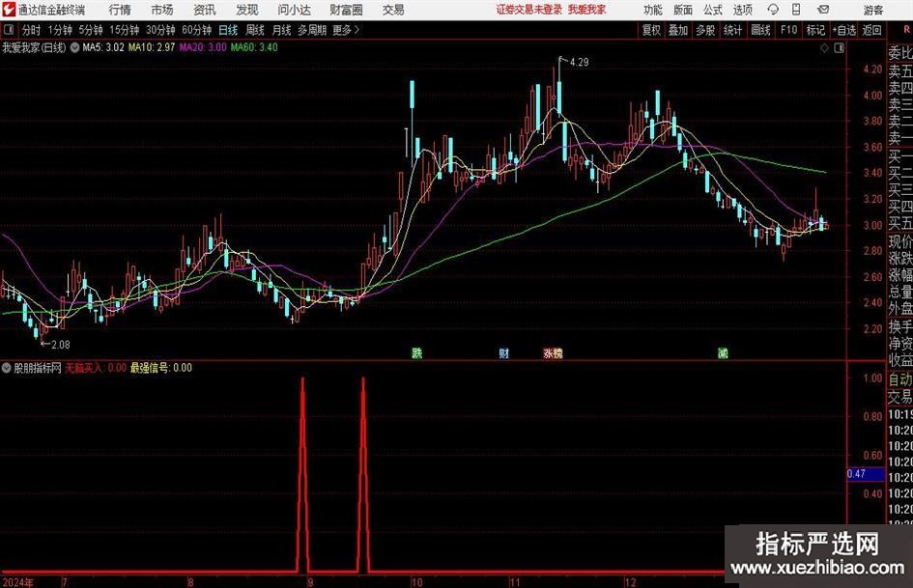This screenshot has width=913, height=588.
Task: Switch to 30分钟 chart period
Action: click(160, 30)
